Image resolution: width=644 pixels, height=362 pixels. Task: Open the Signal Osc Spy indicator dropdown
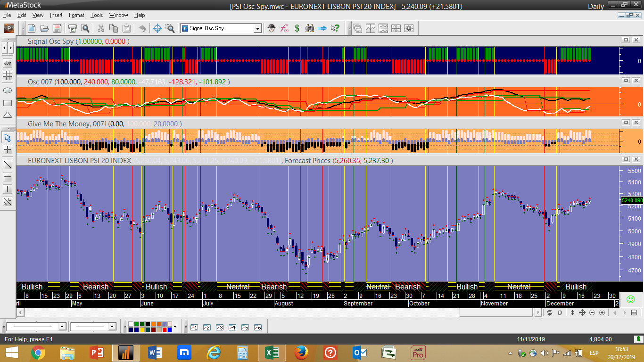pyautogui.click(x=257, y=29)
